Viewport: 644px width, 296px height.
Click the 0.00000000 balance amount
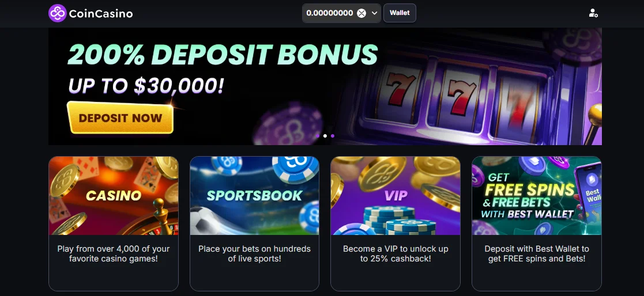pyautogui.click(x=329, y=13)
